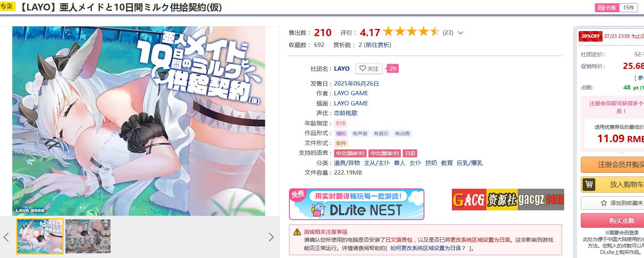Click the star icon on add-to-favorites
The image size is (644, 258).
(604, 203)
